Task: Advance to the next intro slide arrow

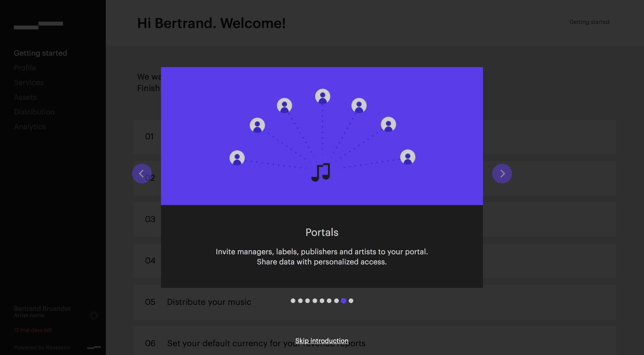Action: 502,174
